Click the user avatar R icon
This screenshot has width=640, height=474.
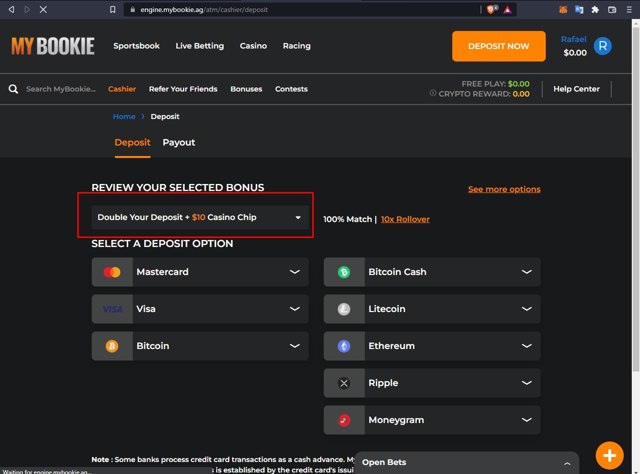point(603,46)
